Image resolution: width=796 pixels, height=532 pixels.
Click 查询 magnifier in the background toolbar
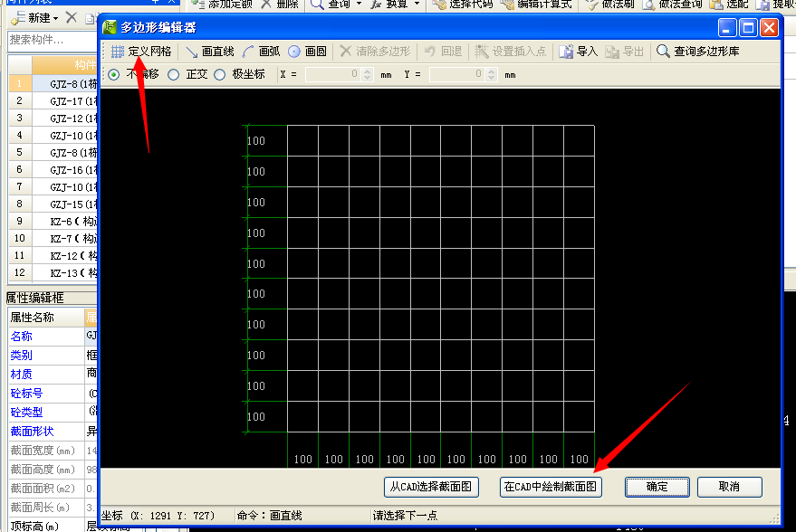pos(317,4)
